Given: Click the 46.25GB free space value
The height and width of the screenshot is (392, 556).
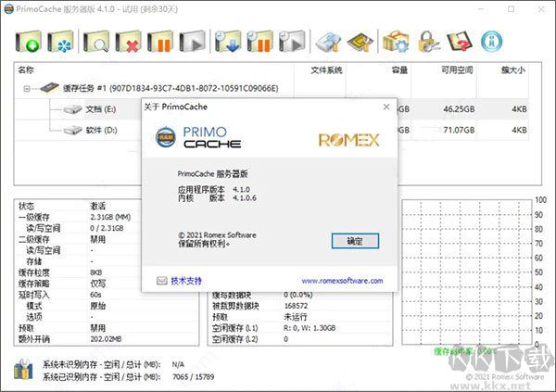Looking at the screenshot, I should pos(459,109).
